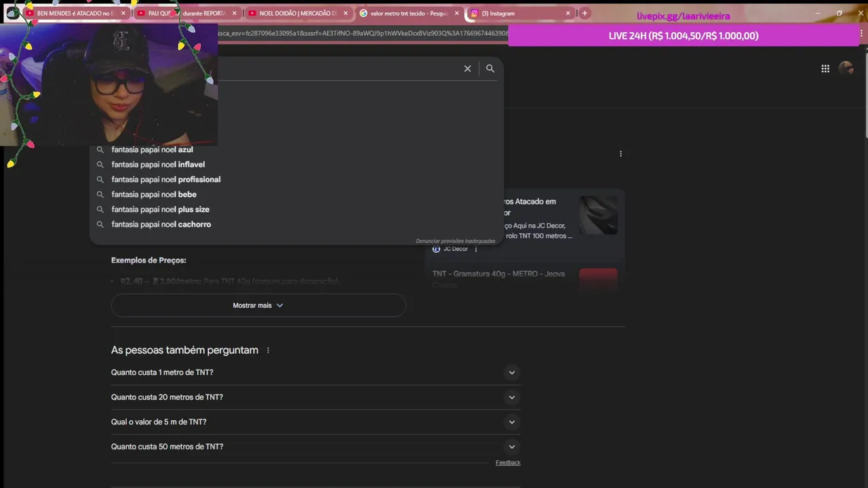Click the Feedback link
The height and width of the screenshot is (488, 868).
click(x=508, y=463)
